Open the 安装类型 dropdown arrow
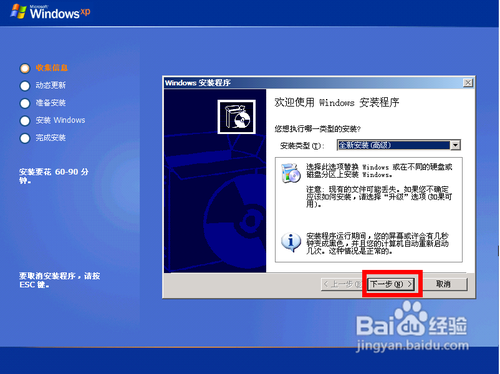The height and width of the screenshot is (374, 500). [x=455, y=145]
